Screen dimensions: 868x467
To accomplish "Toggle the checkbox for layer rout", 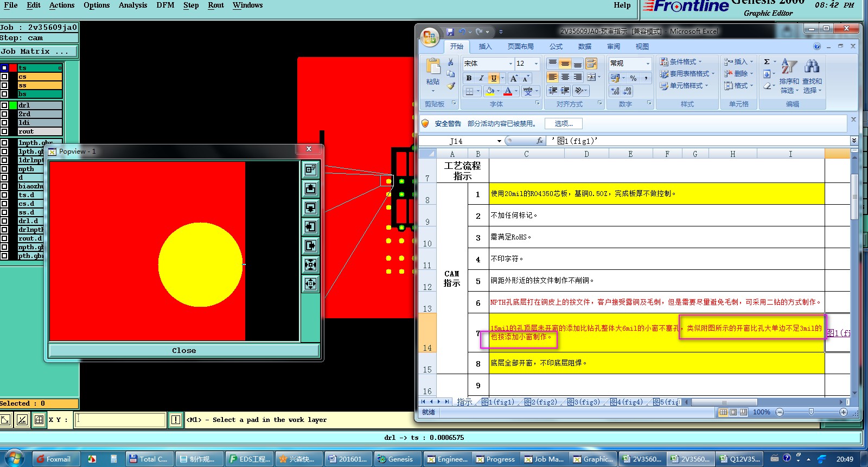I will (4, 131).
